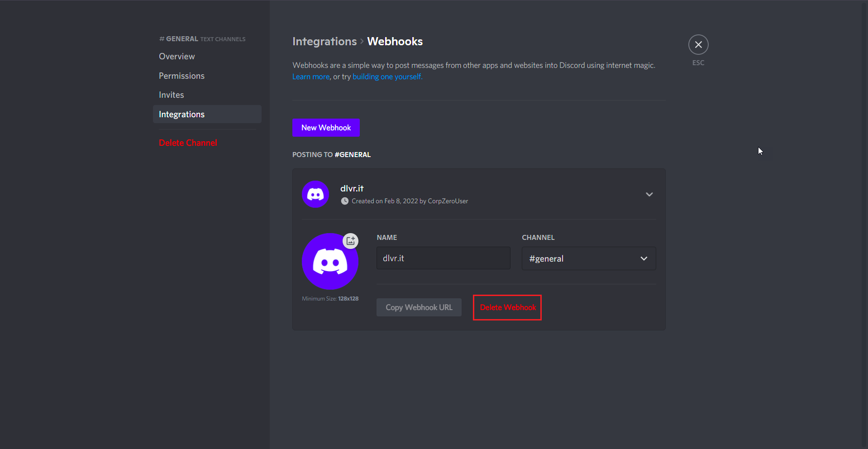
Task: Click the clock icon beside the creation date
Action: [345, 201]
